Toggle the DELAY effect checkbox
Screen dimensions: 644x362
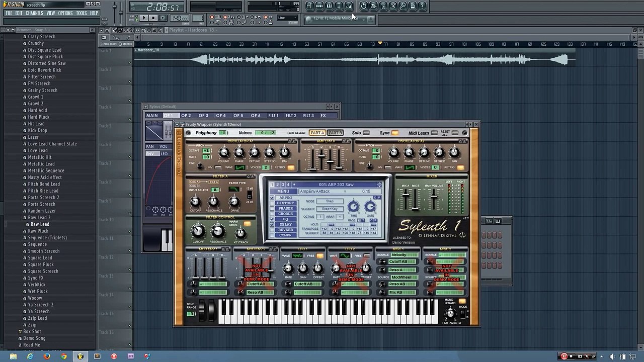272,224
